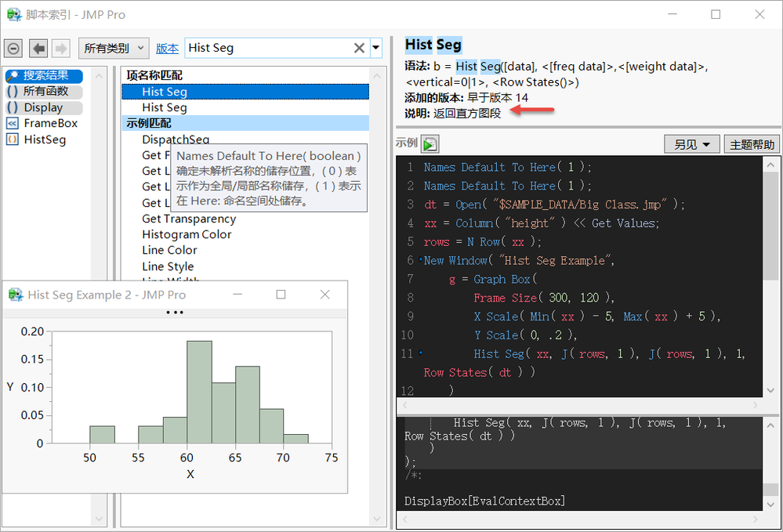The height and width of the screenshot is (532, 783).
Task: Click the 主题帮助 button
Action: (752, 144)
